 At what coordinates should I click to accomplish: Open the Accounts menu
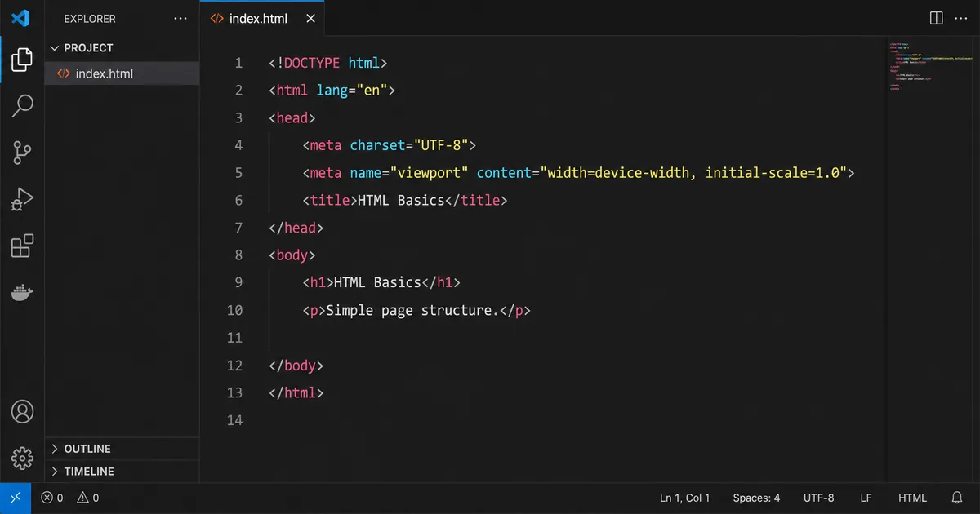click(22, 411)
